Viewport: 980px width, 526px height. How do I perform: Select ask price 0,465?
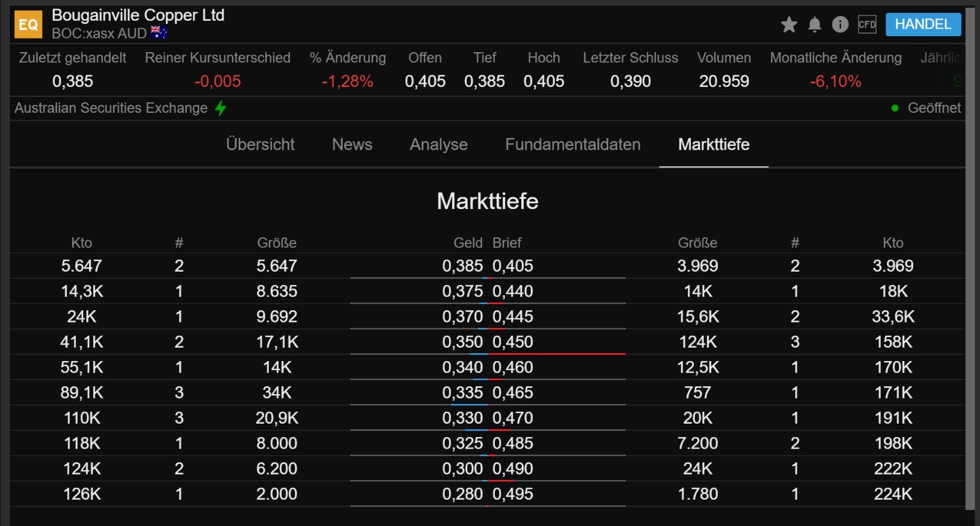513,393
